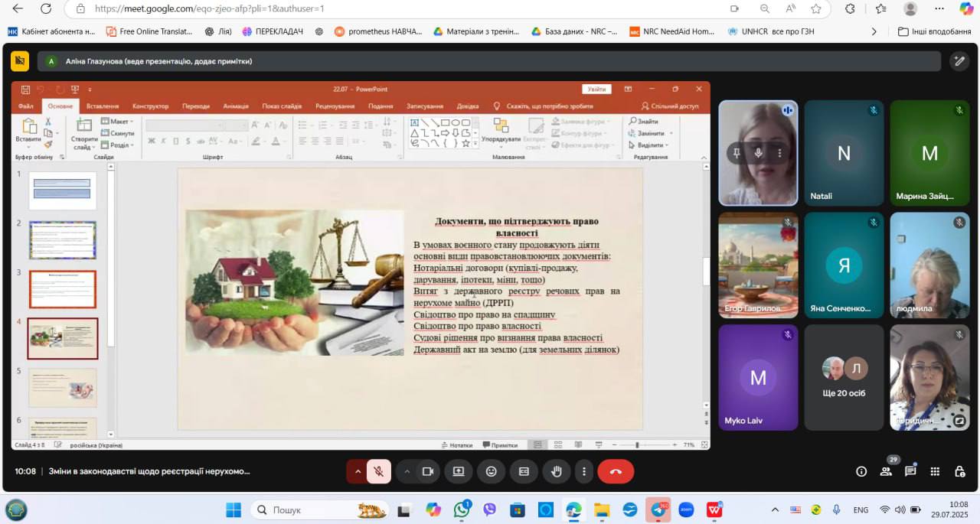Unmute the microphone in the call bar

[378, 471]
